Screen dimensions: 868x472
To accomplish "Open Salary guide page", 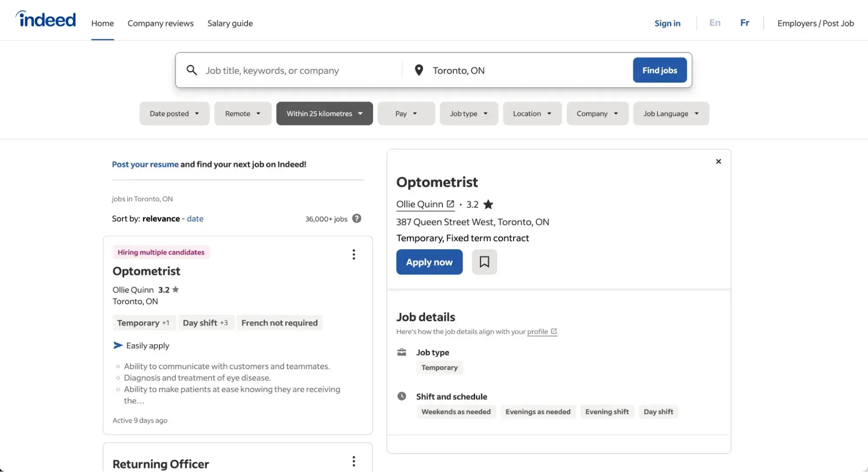I will [x=230, y=23].
